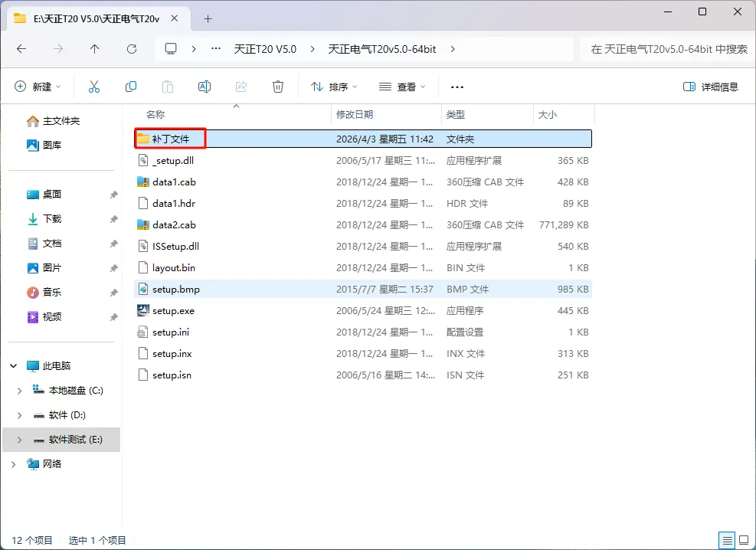Expand 本地磁盘 (C:) in the tree
Viewport: 756px width, 550px height.
[x=19, y=391]
